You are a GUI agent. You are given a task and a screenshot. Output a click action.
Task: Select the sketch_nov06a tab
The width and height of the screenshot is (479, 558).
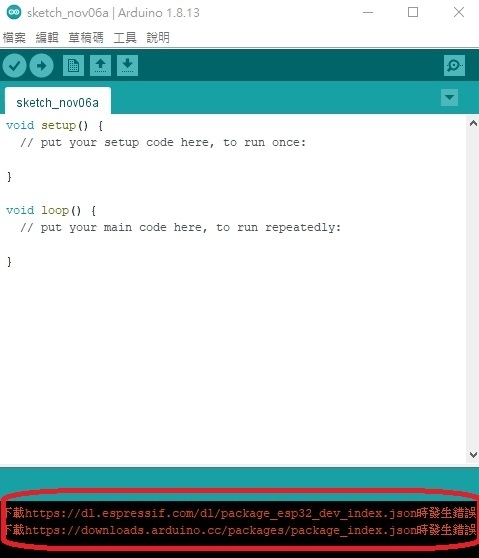pos(58,101)
